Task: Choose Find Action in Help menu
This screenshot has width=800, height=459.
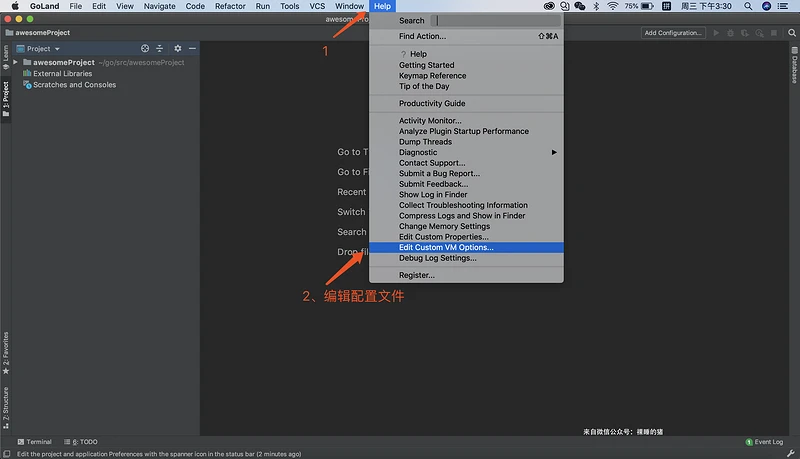Action: 466,36
